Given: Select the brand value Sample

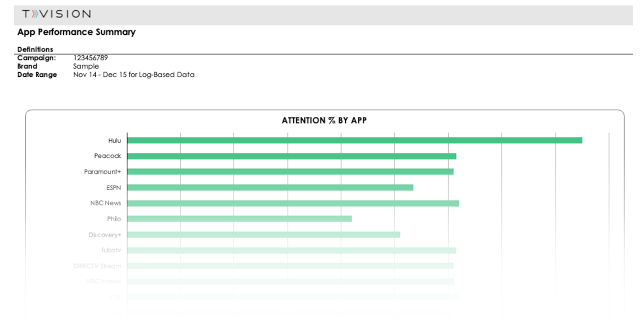Looking at the screenshot, I should (x=86, y=66).
